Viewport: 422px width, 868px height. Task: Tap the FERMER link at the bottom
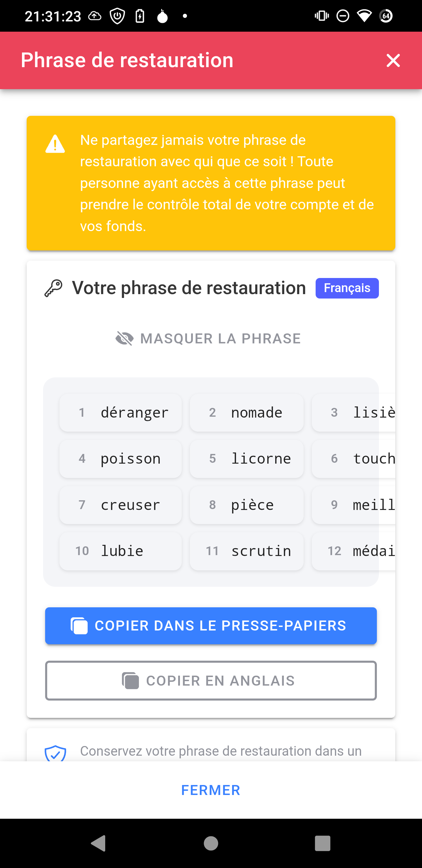tap(211, 790)
